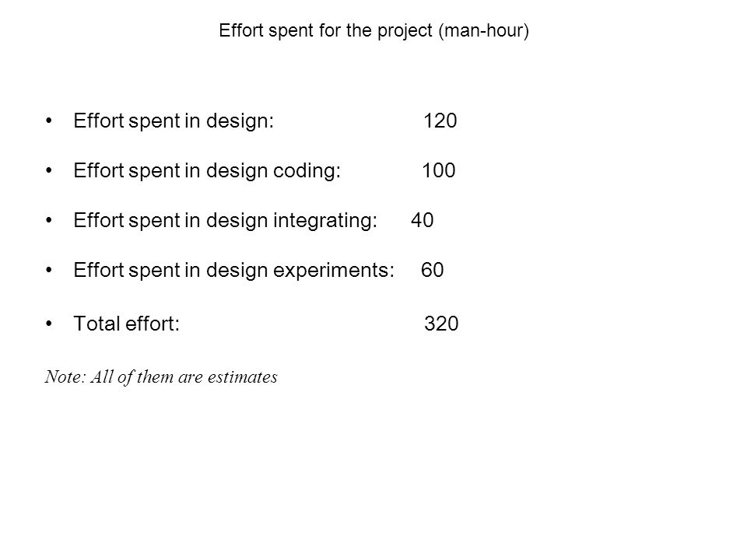
Task: Select the 'Effort spent in design coding:' text
Action: 207,171
